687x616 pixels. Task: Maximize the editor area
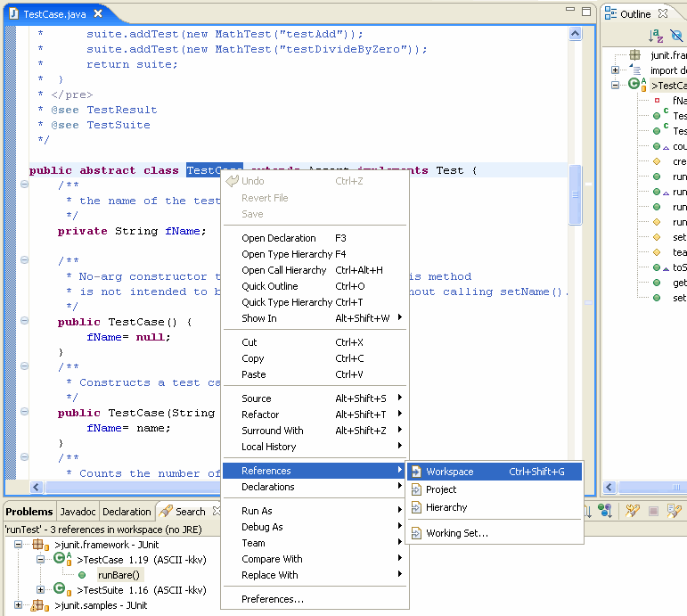tap(586, 12)
